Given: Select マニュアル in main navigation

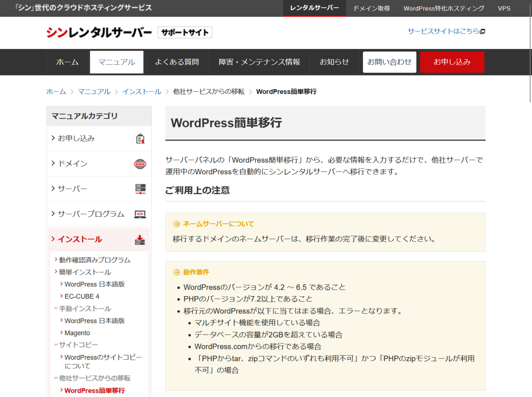Looking at the screenshot, I should (x=117, y=62).
